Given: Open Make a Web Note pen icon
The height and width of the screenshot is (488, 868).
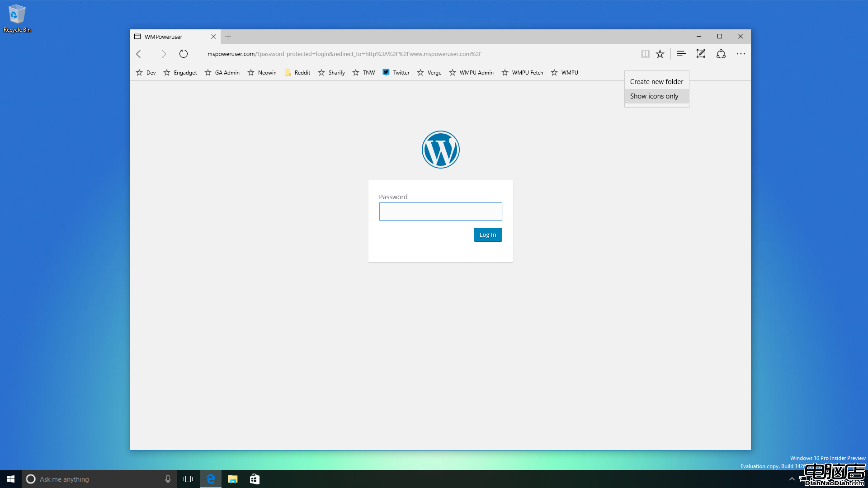Looking at the screenshot, I should point(701,54).
